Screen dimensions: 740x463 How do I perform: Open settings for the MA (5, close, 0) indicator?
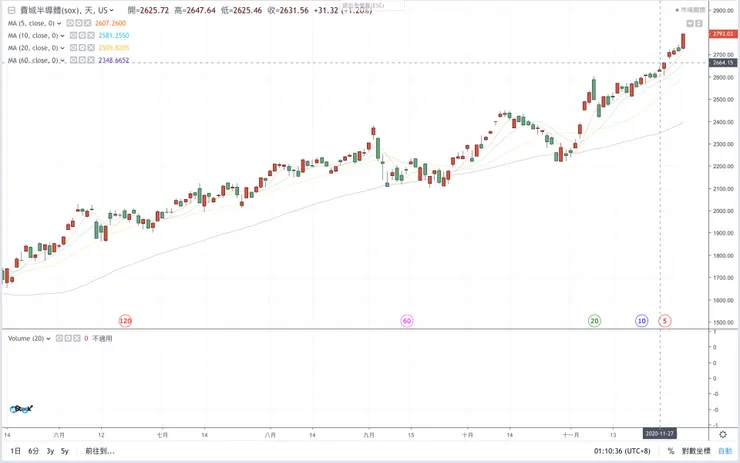78,23
